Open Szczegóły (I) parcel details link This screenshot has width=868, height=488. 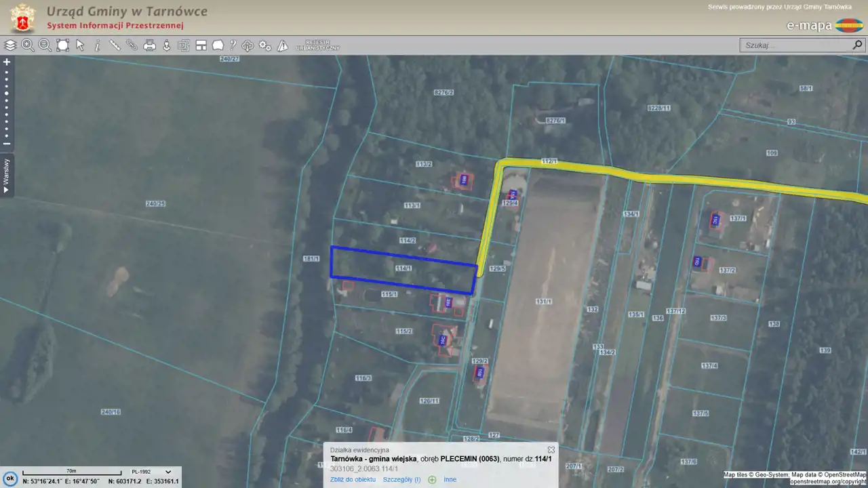(401, 480)
